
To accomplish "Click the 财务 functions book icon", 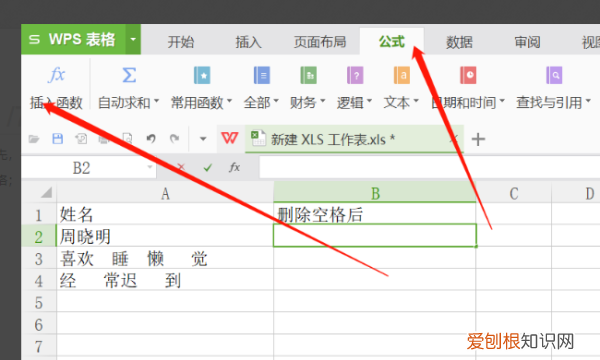I will point(308,75).
